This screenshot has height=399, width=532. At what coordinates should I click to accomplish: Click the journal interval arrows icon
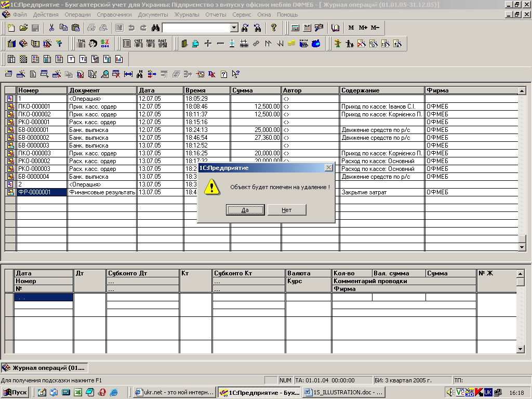pyautogui.click(x=128, y=74)
